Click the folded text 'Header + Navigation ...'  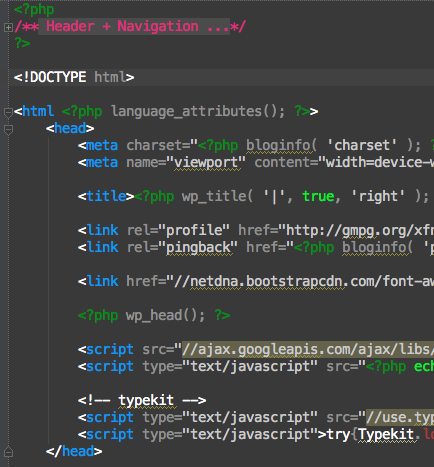tap(134, 26)
